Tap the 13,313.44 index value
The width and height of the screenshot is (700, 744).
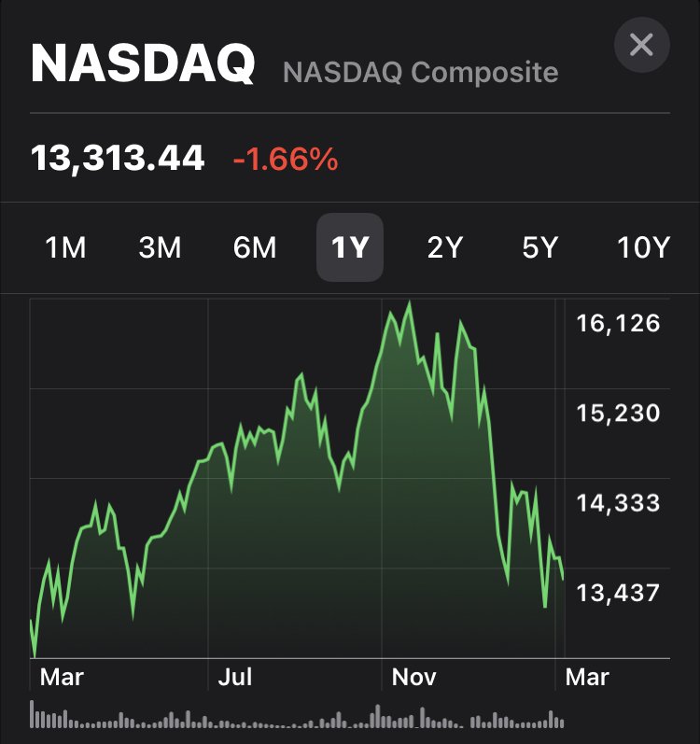pyautogui.click(x=118, y=158)
